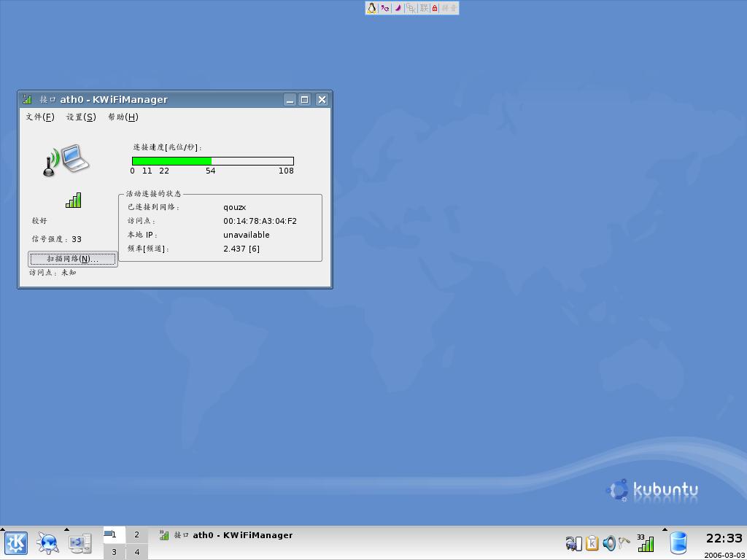This screenshot has width=747, height=560.
Task: Click the purple crescent moon icon
Action: click(398, 8)
